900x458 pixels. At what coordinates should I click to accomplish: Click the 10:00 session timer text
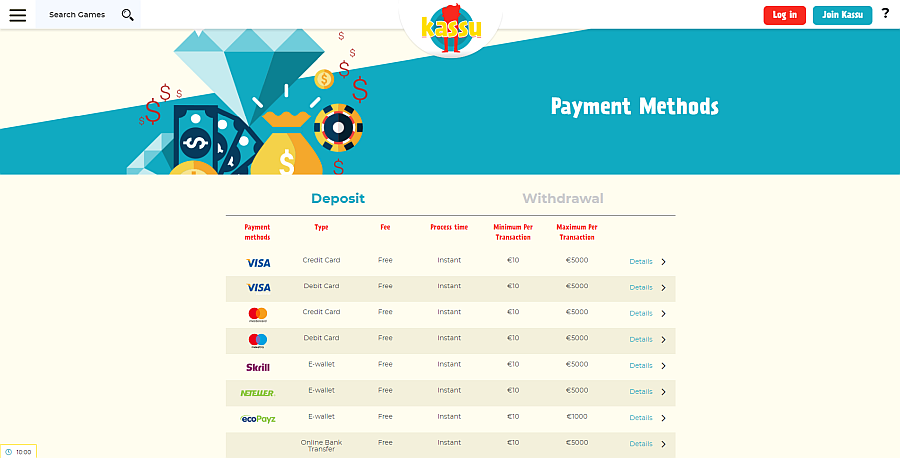[x=24, y=452]
